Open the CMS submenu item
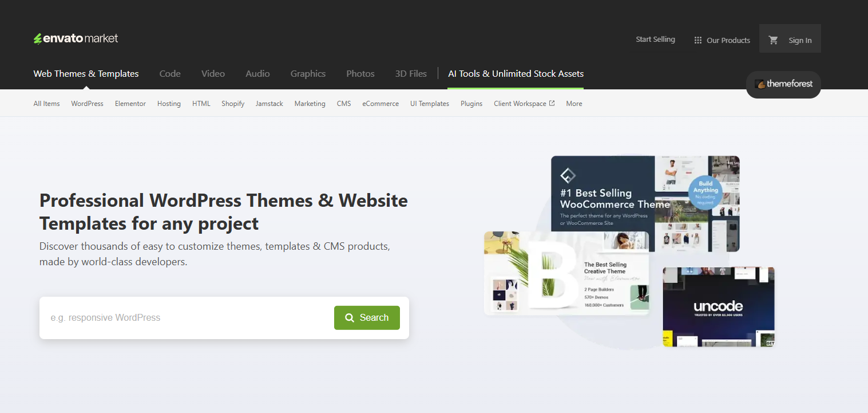868x413 pixels. pos(344,104)
